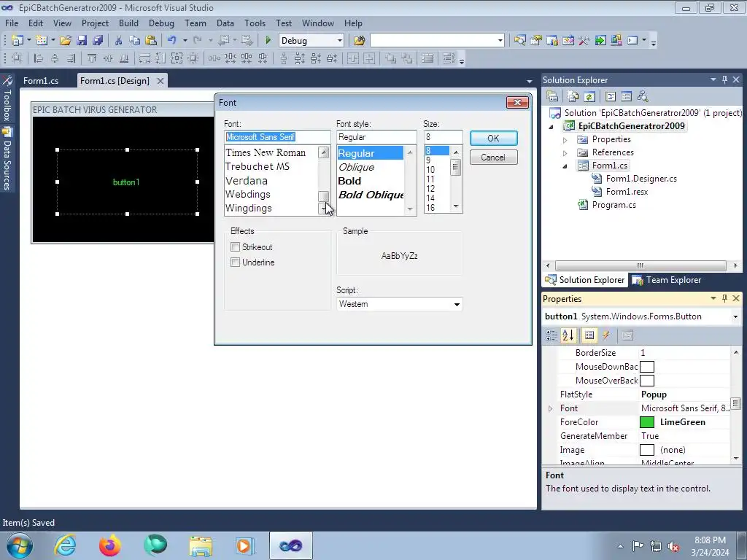
Task: Click font list scroll down arrow
Action: (323, 209)
